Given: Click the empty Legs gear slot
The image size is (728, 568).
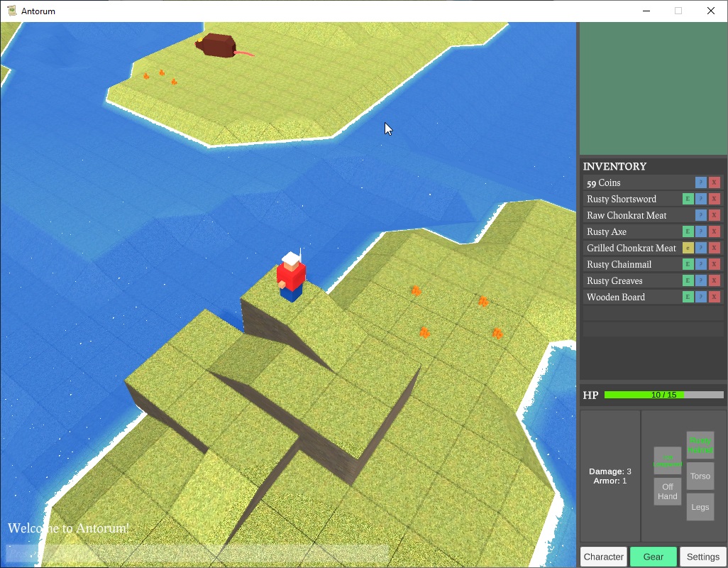Looking at the screenshot, I should (x=700, y=507).
